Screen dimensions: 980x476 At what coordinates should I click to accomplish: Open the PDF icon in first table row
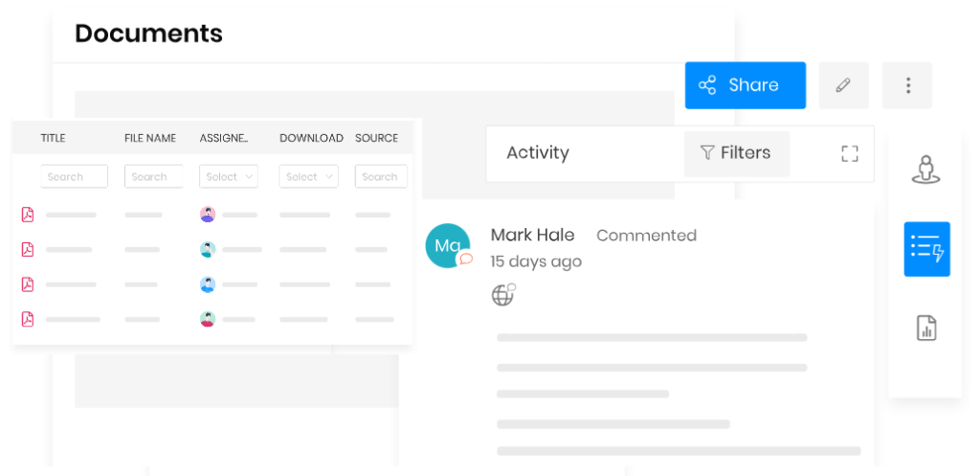pos(28,215)
